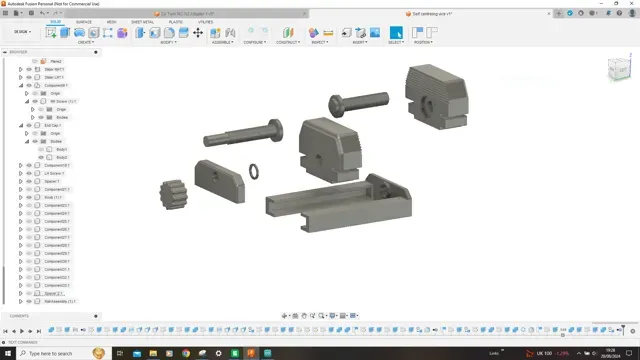Click the Data Panel grid icon
The width and height of the screenshot is (640, 360).
tap(5, 13)
